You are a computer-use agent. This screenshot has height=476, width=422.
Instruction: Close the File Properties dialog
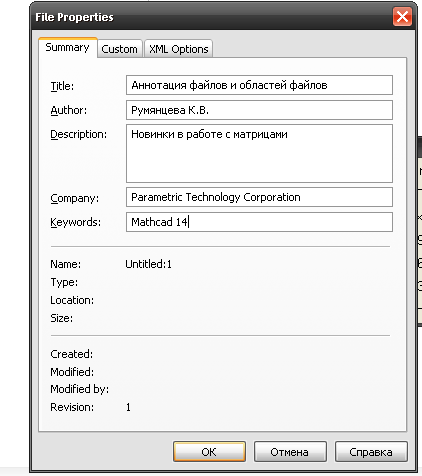tap(402, 16)
